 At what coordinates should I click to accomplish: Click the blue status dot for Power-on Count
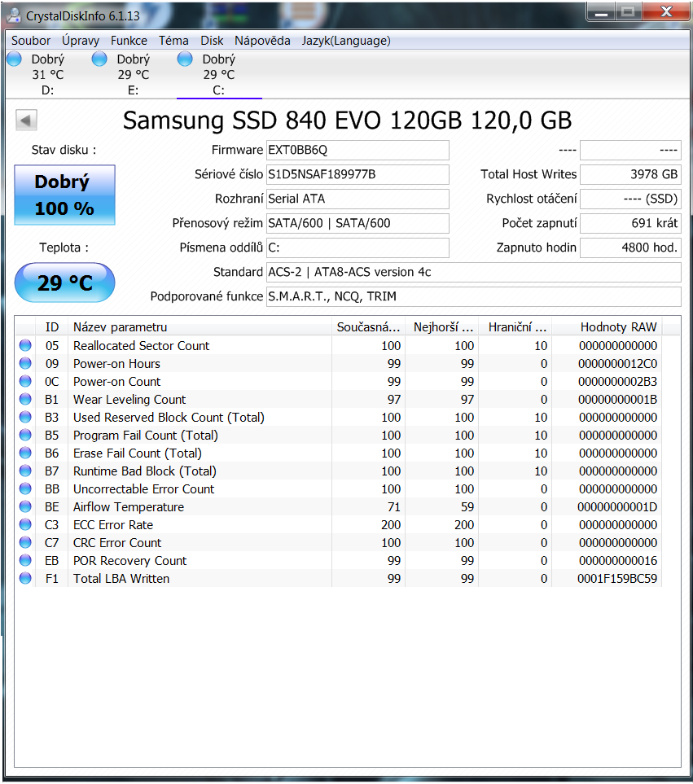[x=25, y=382]
